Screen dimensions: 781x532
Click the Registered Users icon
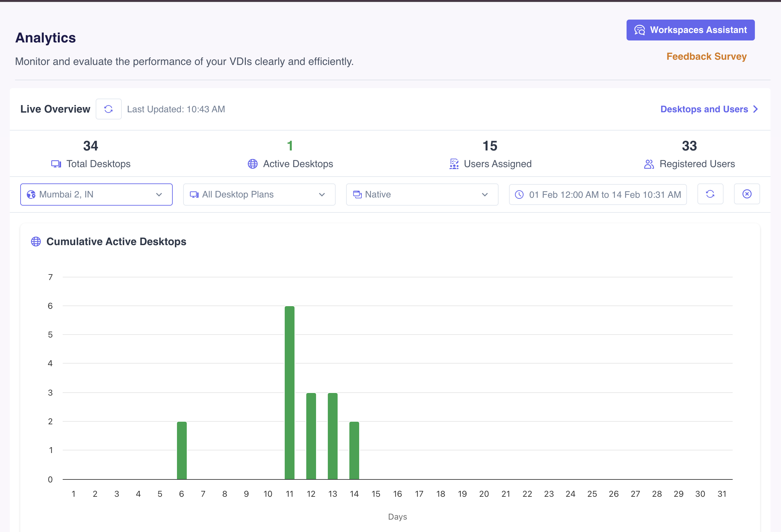click(x=648, y=164)
